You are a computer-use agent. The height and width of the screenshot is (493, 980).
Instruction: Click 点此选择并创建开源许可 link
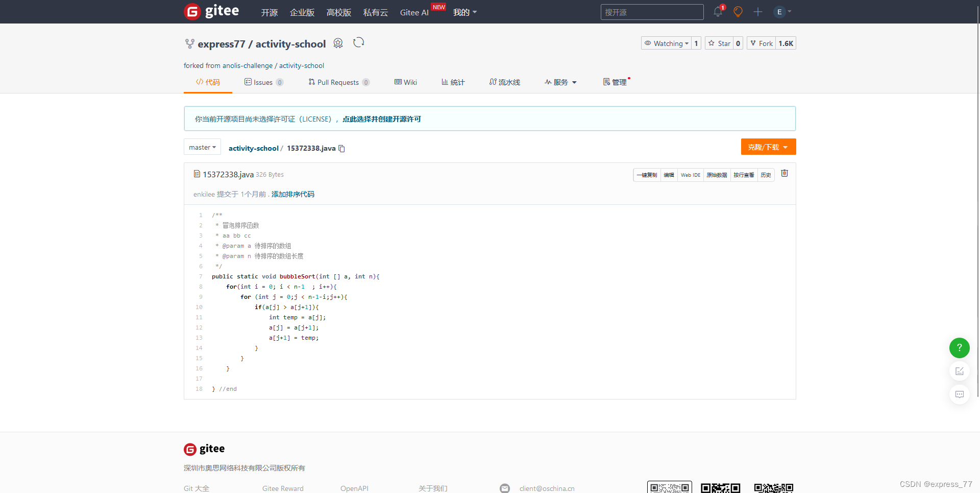click(x=381, y=119)
